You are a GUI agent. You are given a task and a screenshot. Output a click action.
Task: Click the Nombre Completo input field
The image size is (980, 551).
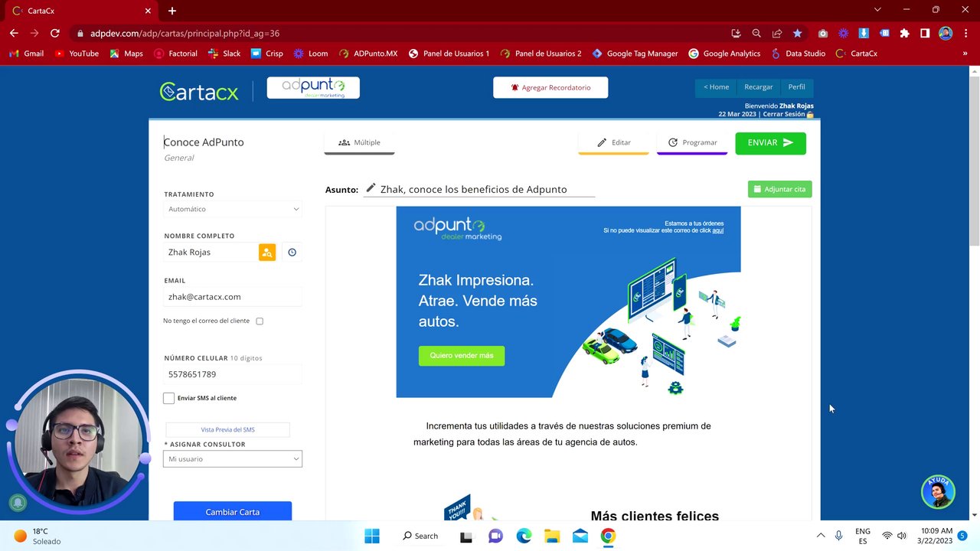(211, 253)
